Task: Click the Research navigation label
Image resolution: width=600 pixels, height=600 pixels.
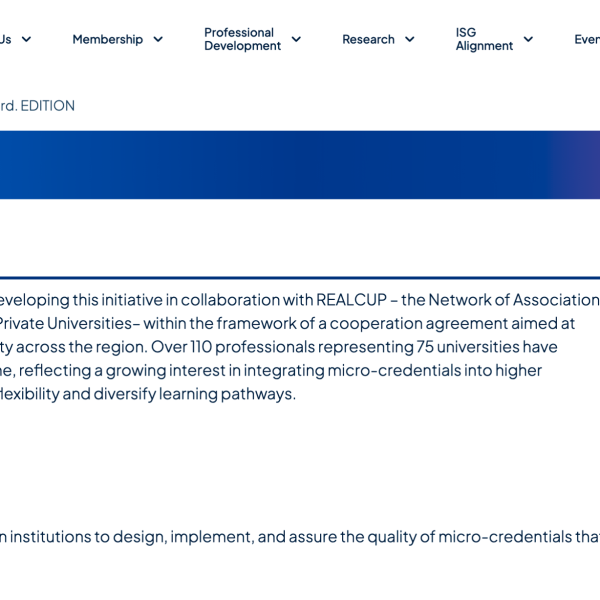Action: (x=368, y=40)
